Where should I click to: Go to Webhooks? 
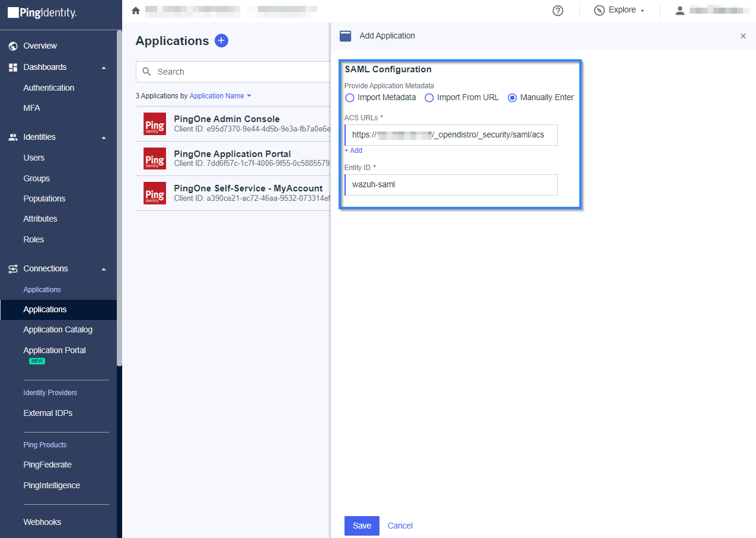click(x=42, y=522)
